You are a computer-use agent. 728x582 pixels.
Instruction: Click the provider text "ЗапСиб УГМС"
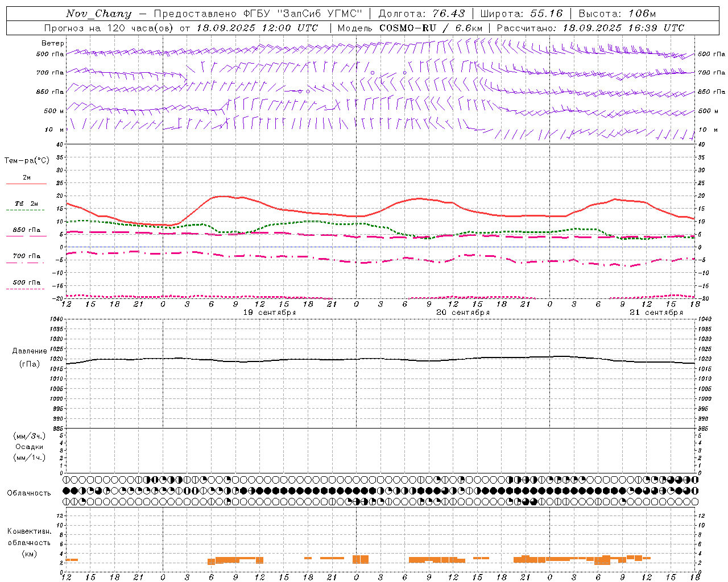[318, 14]
